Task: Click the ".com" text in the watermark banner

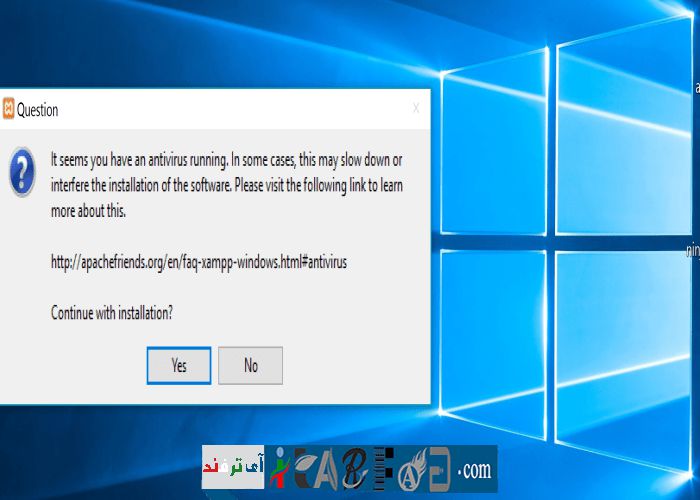Action: 474,469
